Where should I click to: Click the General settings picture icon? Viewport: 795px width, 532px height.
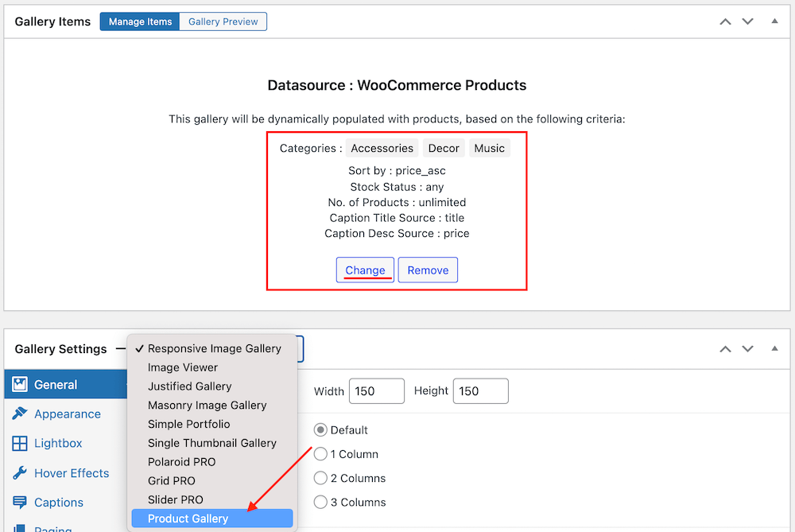(x=20, y=384)
